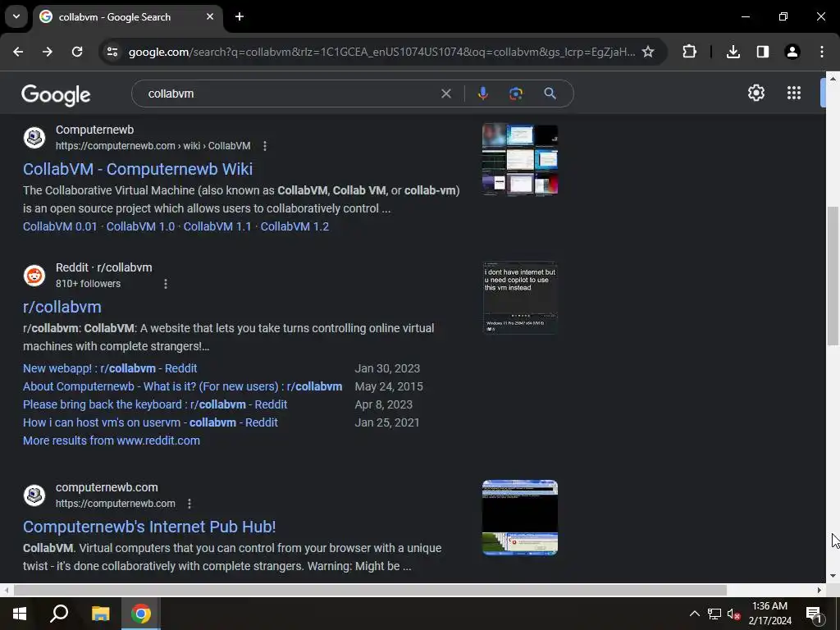This screenshot has height=630, width=840.
Task: Open Chrome three-dot menu
Action: [x=822, y=52]
